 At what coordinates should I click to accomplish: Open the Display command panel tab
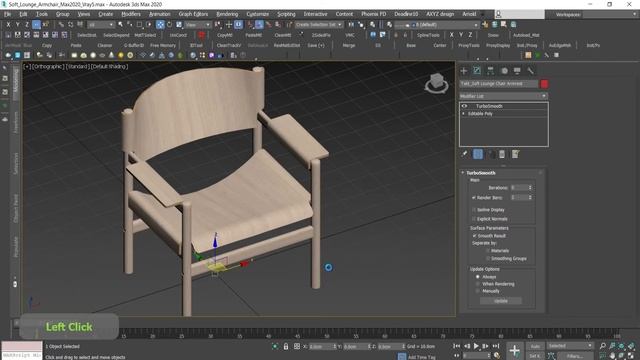pyautogui.click(x=517, y=71)
